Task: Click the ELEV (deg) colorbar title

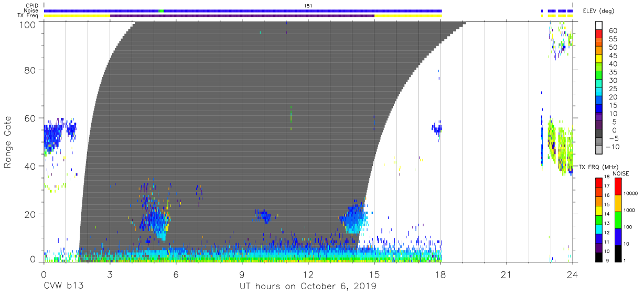Action: click(598, 11)
